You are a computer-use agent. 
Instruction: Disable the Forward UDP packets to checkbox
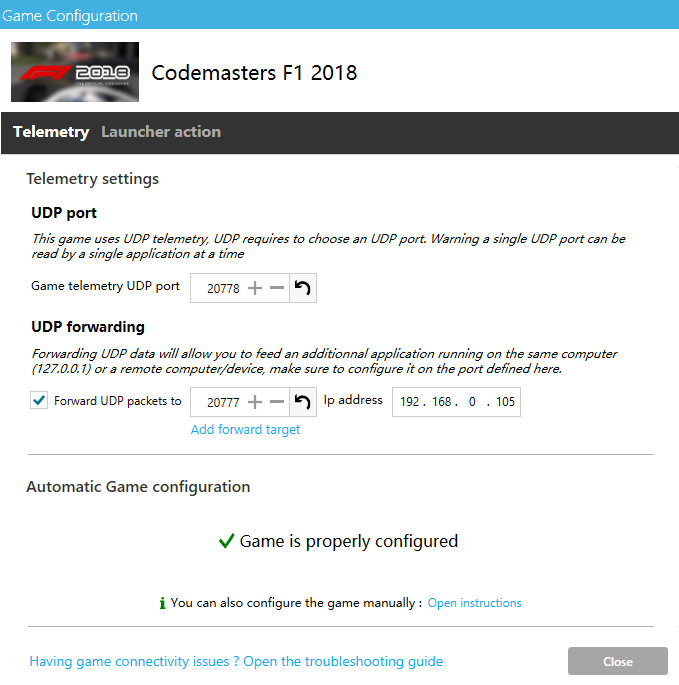click(x=39, y=400)
